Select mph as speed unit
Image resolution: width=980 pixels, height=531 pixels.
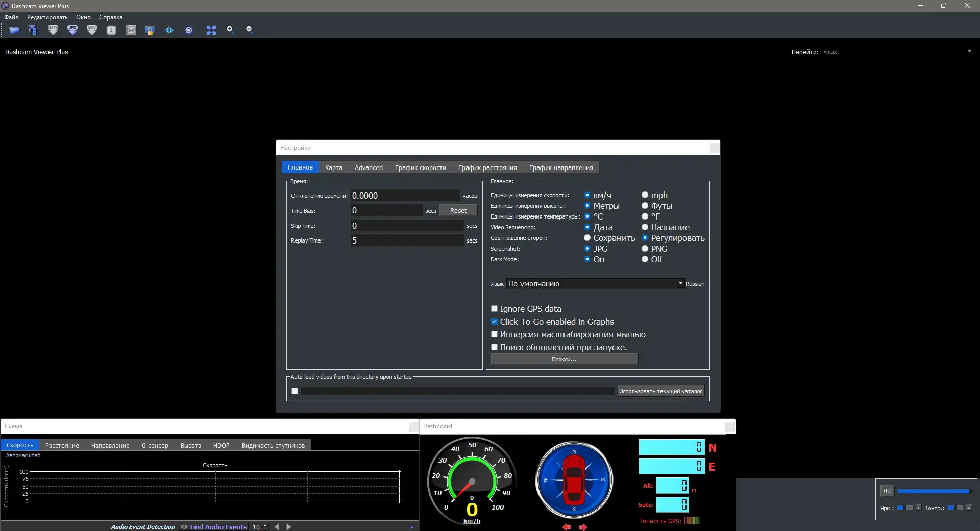point(645,195)
